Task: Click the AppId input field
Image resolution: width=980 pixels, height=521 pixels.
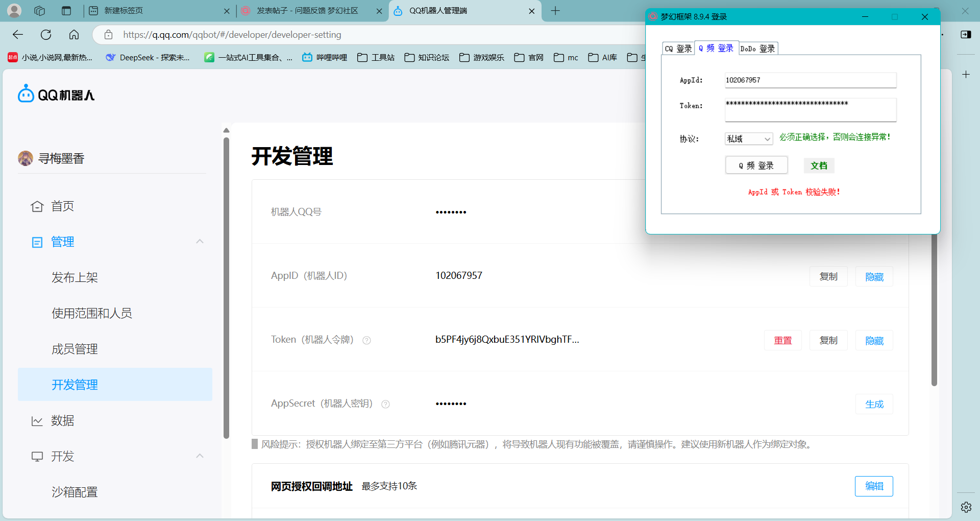Action: coord(810,80)
